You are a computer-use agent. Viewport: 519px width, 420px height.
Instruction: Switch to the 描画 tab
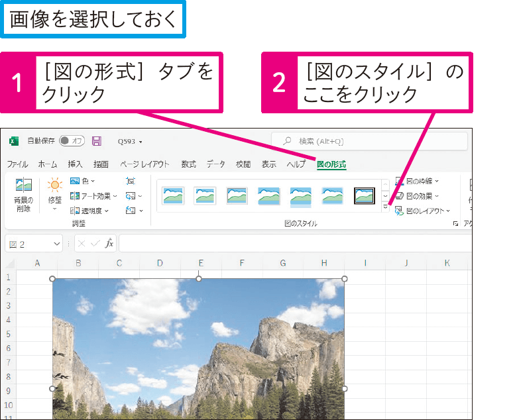pos(101,164)
